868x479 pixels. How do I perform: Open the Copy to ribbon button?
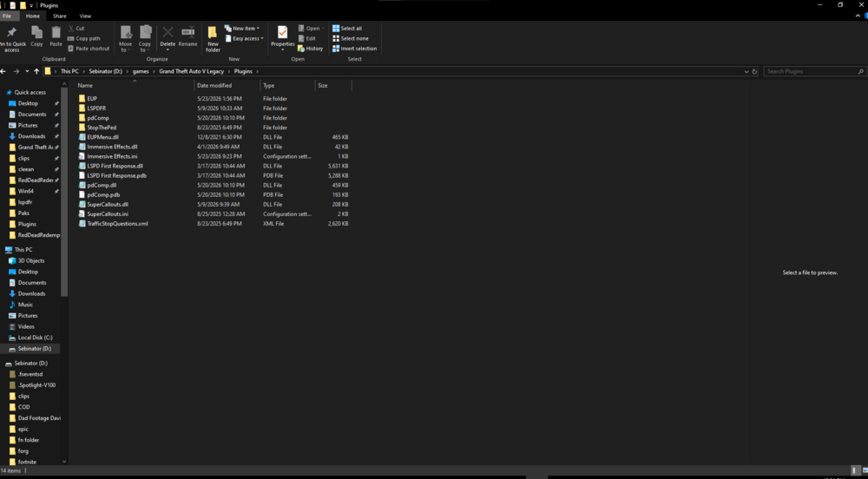pos(145,39)
